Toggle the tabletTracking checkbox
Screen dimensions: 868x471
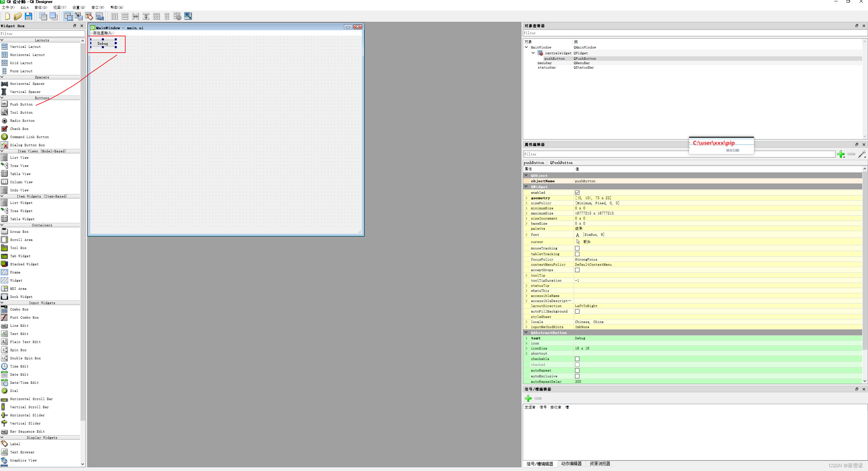[x=577, y=254]
